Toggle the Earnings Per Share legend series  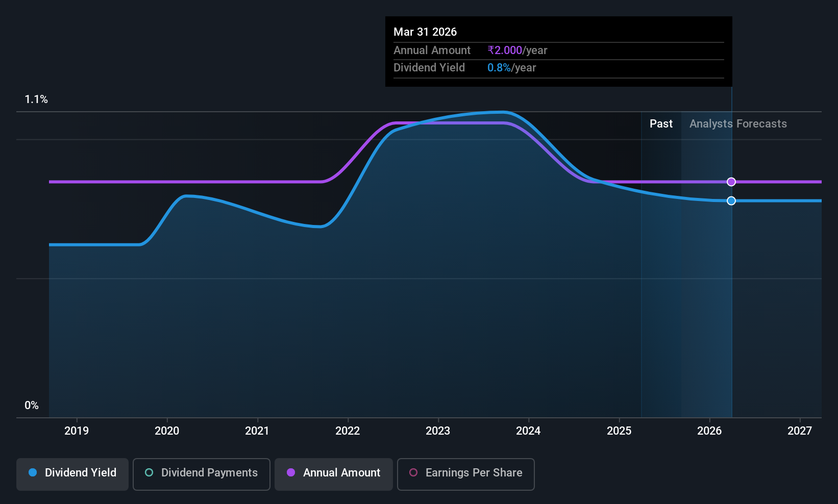coord(466,474)
